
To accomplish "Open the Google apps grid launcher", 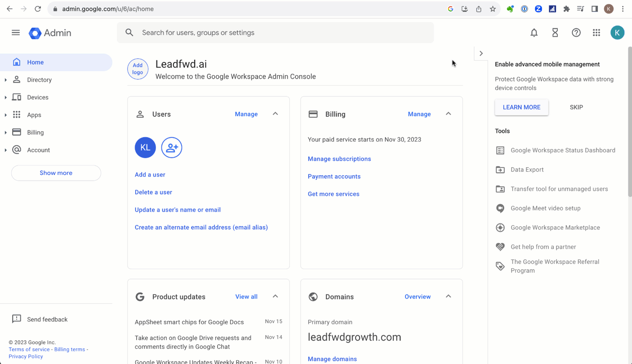I will point(596,32).
